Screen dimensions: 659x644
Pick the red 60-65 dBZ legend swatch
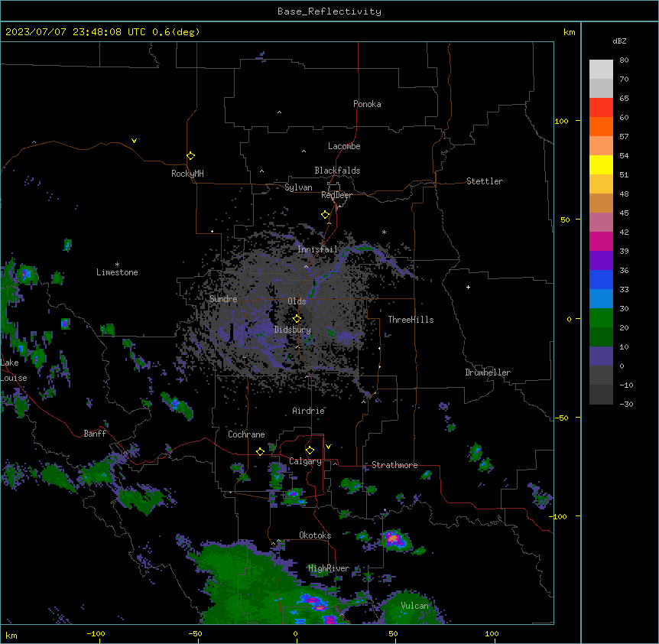pyautogui.click(x=601, y=107)
